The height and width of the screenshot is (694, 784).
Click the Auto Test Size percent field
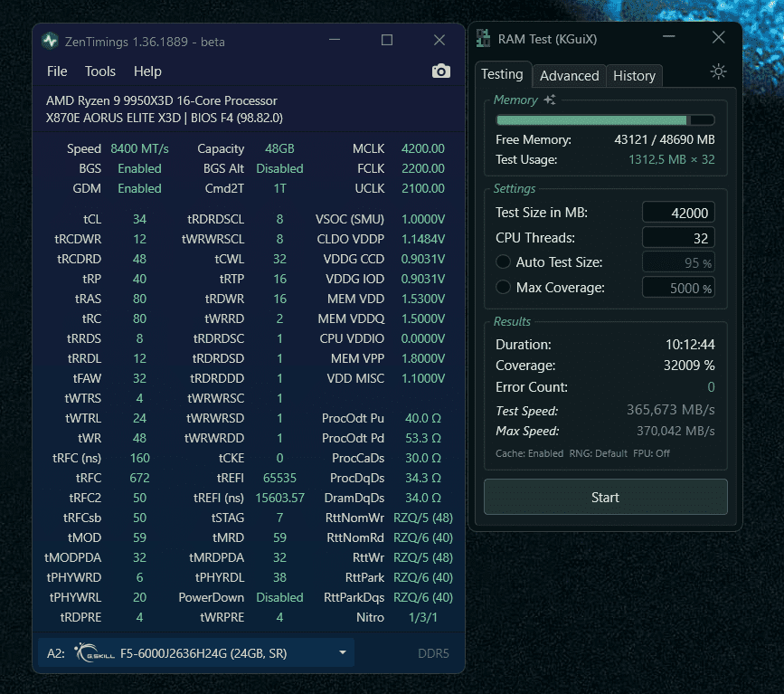[x=678, y=262]
